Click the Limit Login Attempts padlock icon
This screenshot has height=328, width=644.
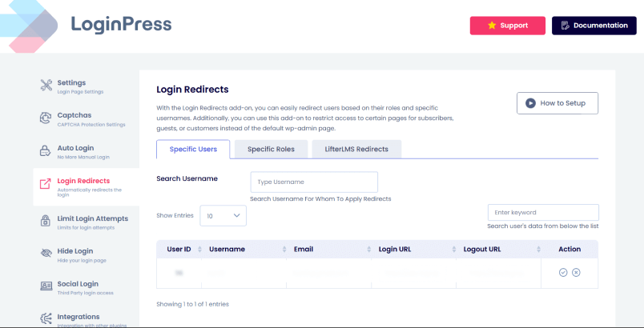tap(45, 221)
